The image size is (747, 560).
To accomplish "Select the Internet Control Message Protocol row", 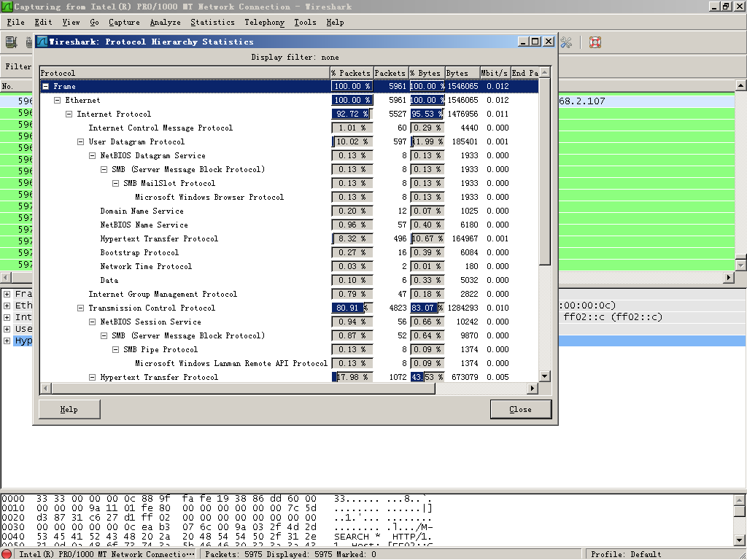I will pos(289,128).
